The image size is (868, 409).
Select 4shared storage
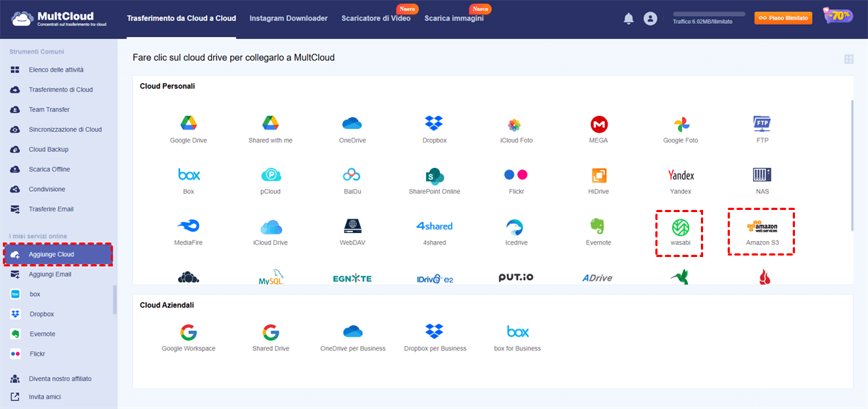(434, 232)
